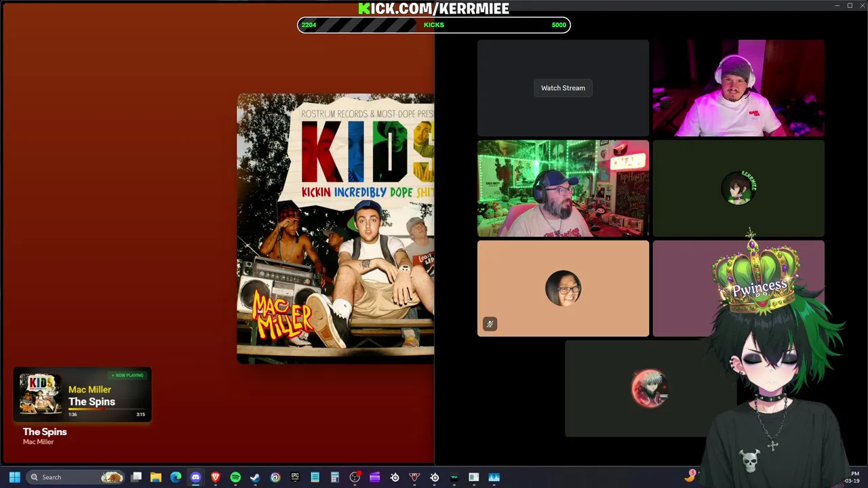Click the small now-playing album thumbnail
Image resolution: width=868 pixels, height=488 pixels.
[x=40, y=394]
